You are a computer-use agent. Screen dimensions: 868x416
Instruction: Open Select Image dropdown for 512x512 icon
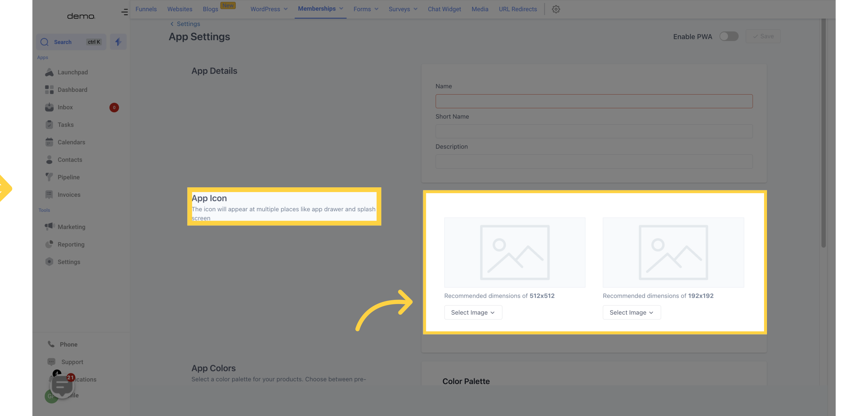click(473, 313)
